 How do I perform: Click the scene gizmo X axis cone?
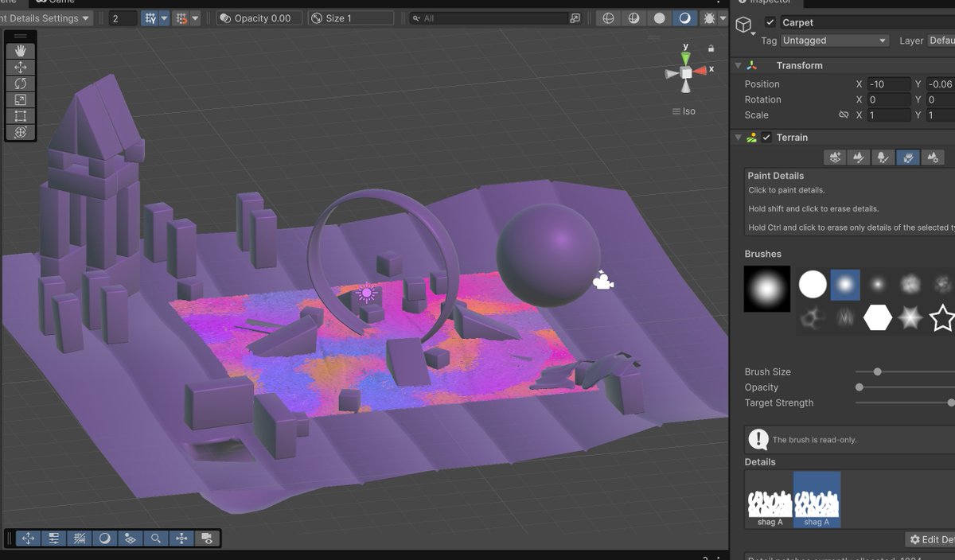pos(700,72)
